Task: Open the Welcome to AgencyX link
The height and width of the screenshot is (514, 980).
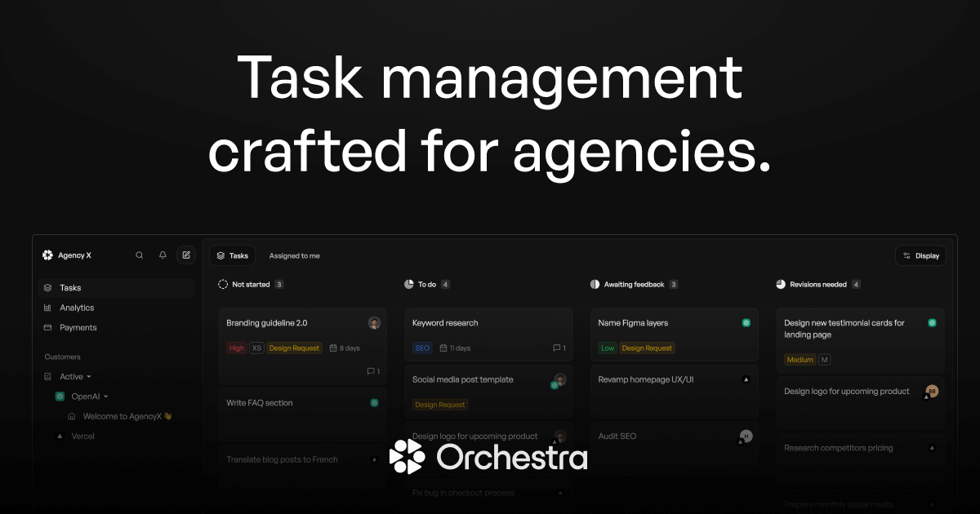Action: click(124, 415)
